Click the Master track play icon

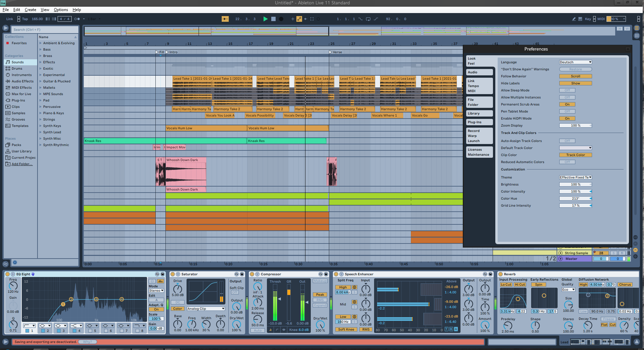560,259
